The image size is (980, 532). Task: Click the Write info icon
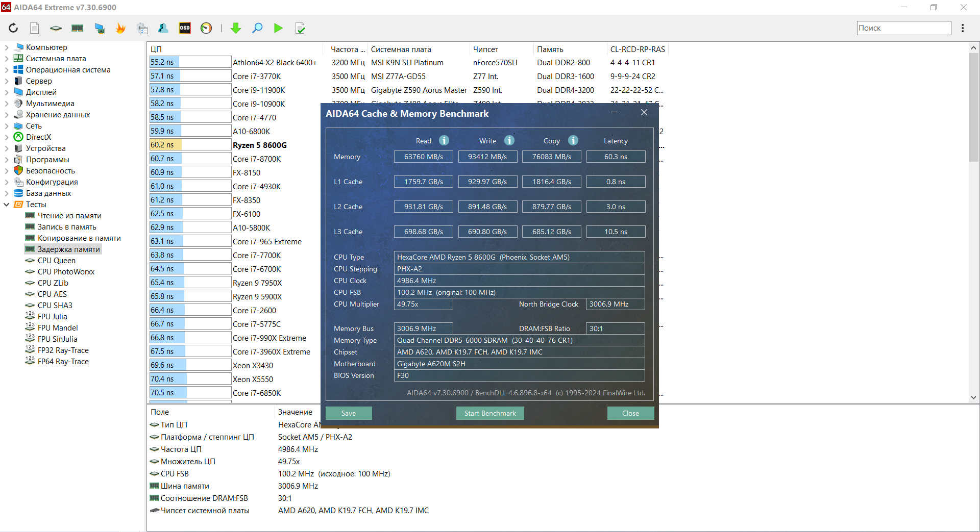pyautogui.click(x=509, y=140)
